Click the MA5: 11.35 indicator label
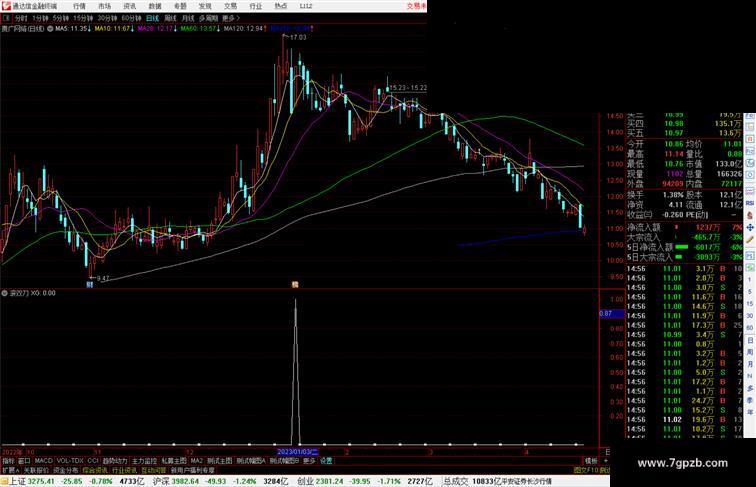The image size is (756, 487). pos(72,29)
